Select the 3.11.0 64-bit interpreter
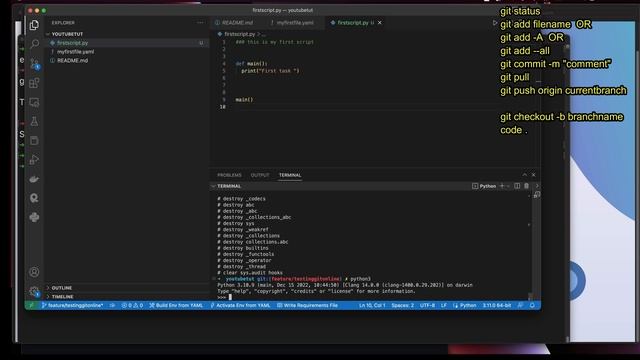Screen dimensions: 640x360 click(x=497, y=305)
